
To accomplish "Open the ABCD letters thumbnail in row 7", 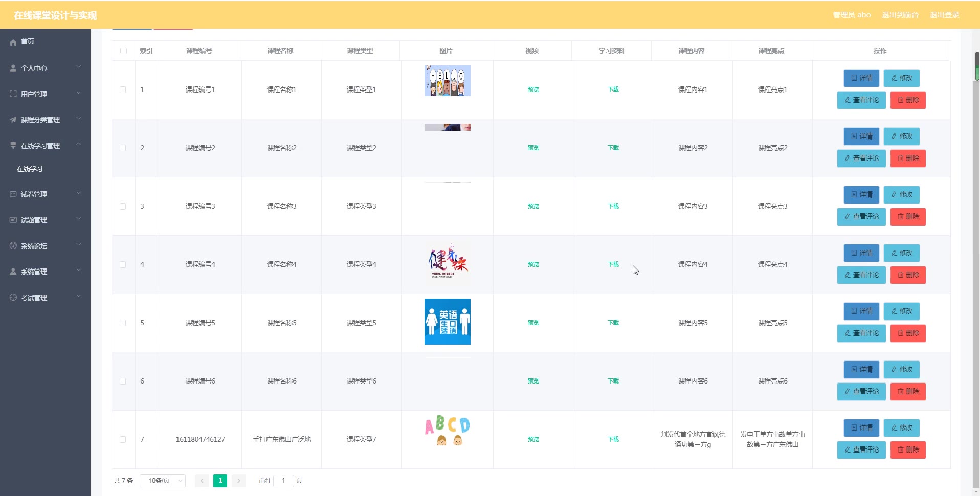I will pos(447,431).
